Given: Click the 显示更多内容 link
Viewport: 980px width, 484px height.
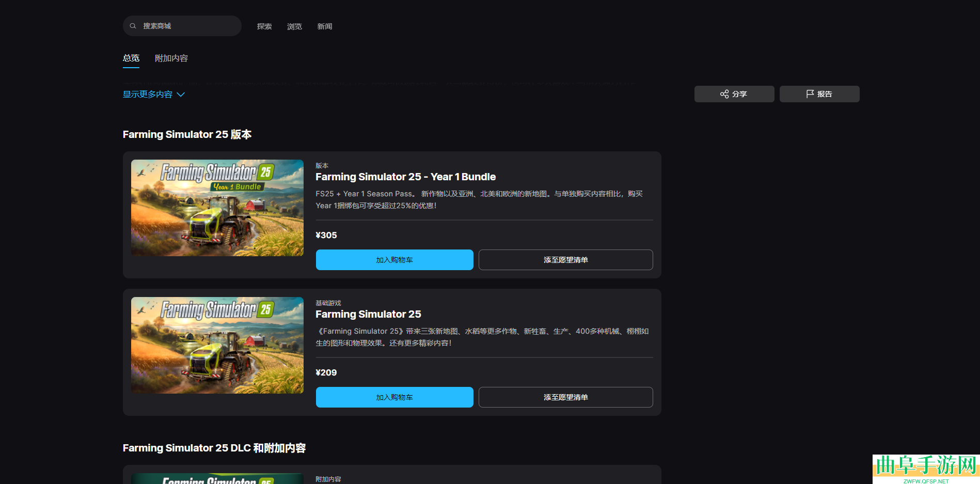Looking at the screenshot, I should [x=148, y=95].
